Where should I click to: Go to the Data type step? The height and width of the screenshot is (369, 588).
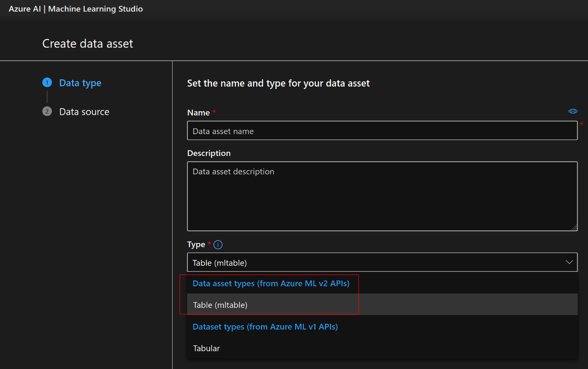click(80, 83)
